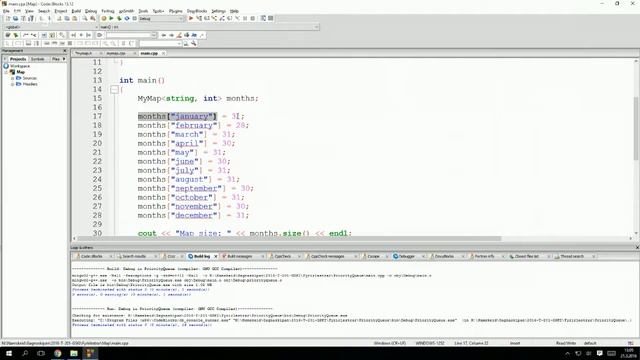640x360 pixels.
Task: Click the Debugging windows icon
Action: tap(263, 18)
